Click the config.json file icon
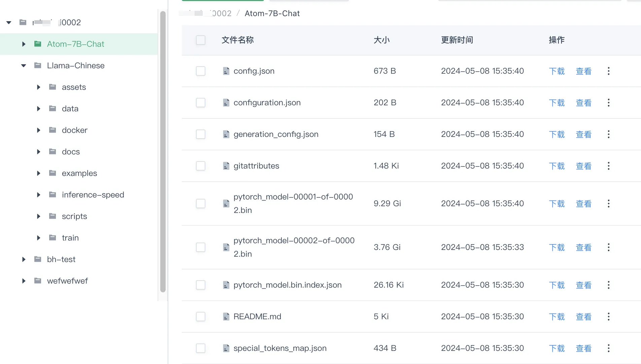Image resolution: width=641 pixels, height=364 pixels. pyautogui.click(x=226, y=71)
